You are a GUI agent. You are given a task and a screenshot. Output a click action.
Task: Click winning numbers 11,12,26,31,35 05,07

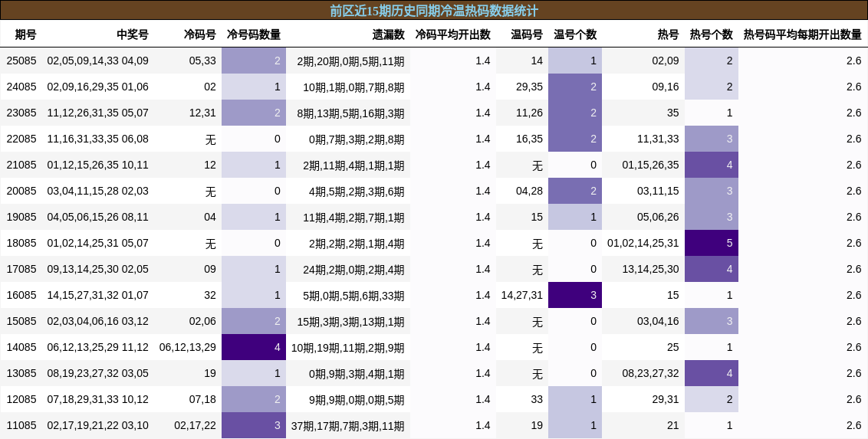pos(98,113)
